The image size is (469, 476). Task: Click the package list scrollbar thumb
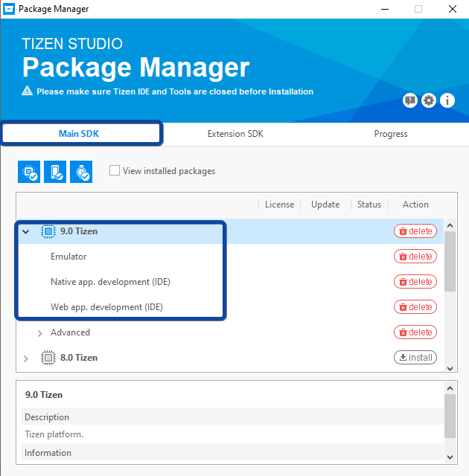(x=450, y=261)
